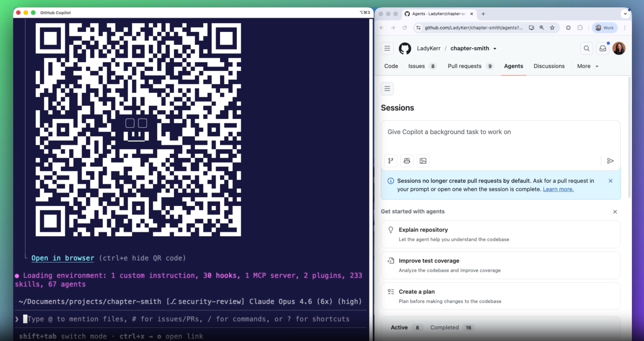
Task: Open zoom control in address bar
Action: click(x=542, y=28)
